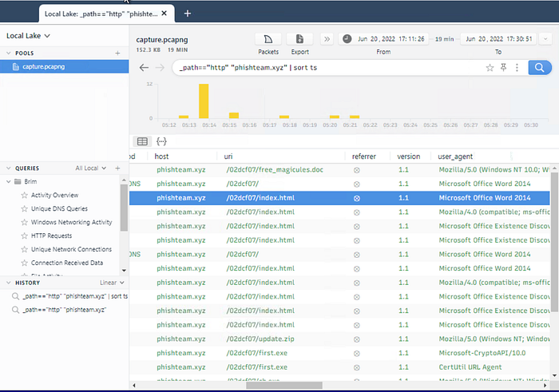Open the All Local filter dropdown
The image size is (559, 392).
[x=90, y=168]
